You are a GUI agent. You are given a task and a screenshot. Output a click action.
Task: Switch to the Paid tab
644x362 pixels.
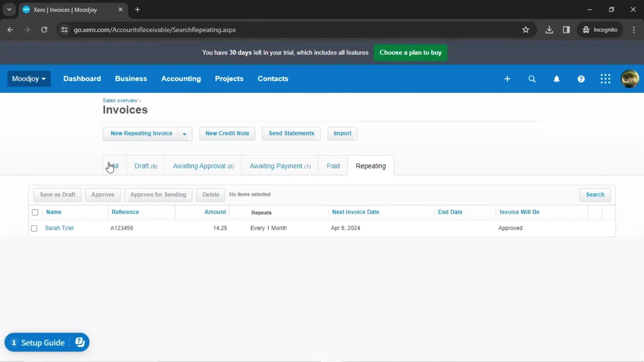333,166
